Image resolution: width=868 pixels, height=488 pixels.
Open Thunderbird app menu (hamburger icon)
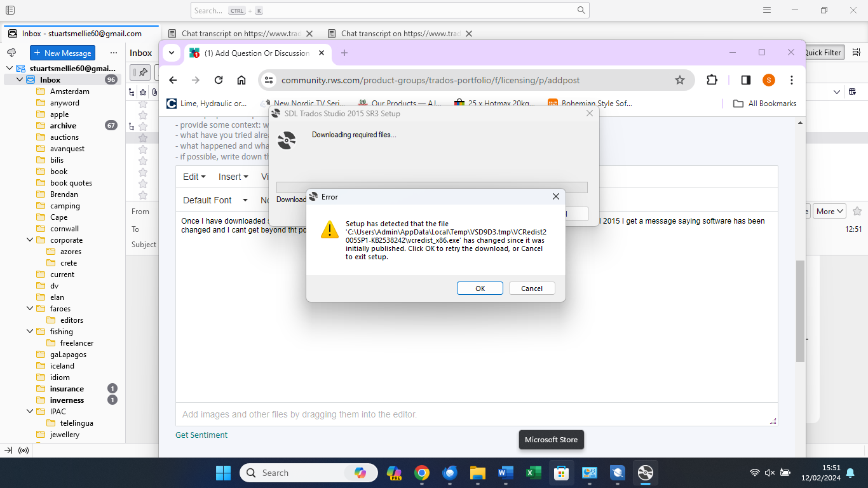(x=767, y=10)
